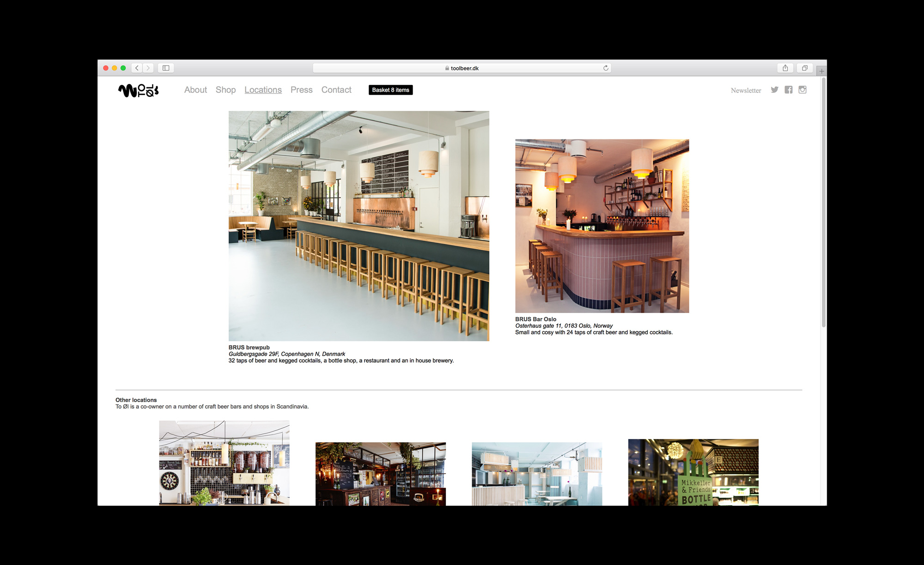
Task: Show all tabs overview button
Action: coord(805,68)
